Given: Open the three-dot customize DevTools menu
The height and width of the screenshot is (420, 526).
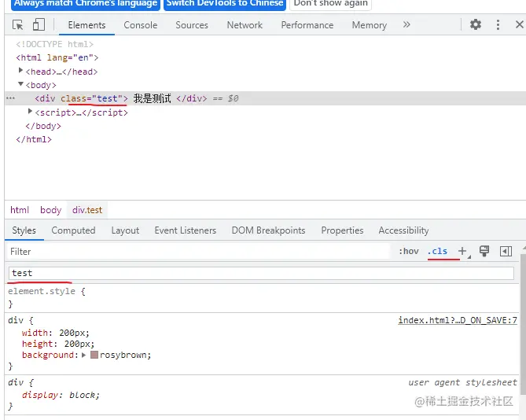Looking at the screenshot, I should [x=498, y=24].
